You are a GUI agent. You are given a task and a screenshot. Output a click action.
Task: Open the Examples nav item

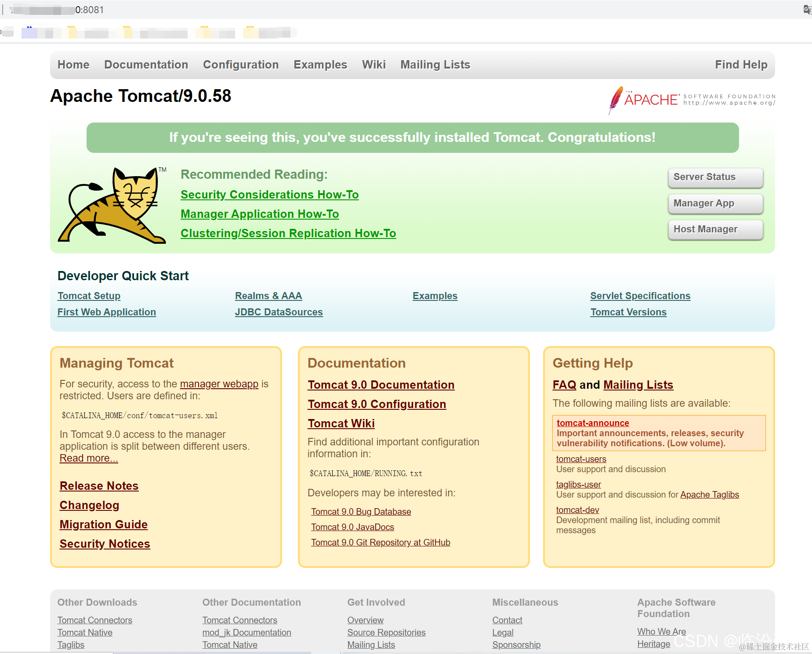point(320,65)
